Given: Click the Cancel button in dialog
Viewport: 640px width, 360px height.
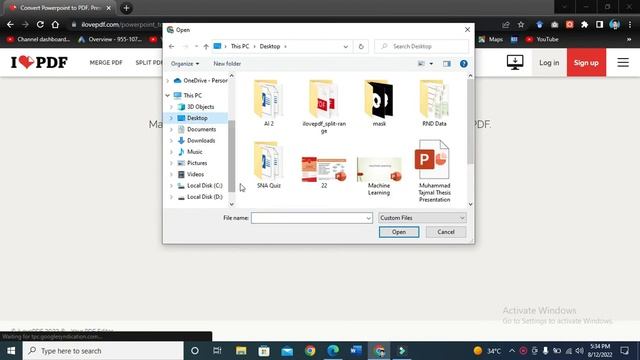Looking at the screenshot, I should point(446,232).
